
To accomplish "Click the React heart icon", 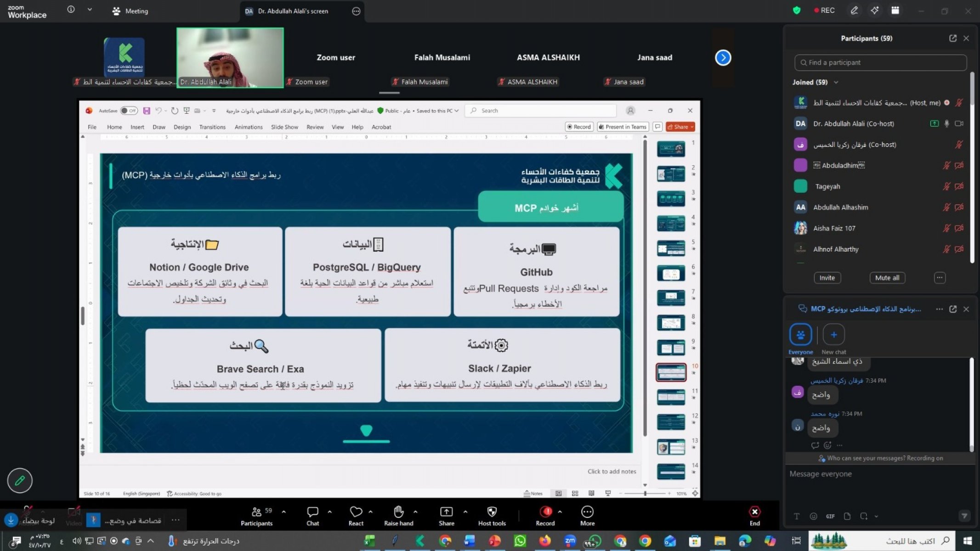I will coord(356,512).
